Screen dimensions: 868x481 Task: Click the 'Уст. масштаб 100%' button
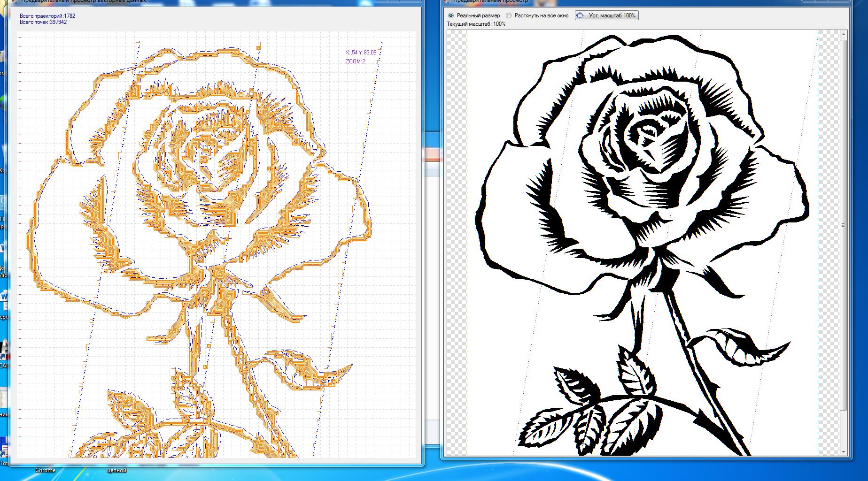click(x=607, y=15)
